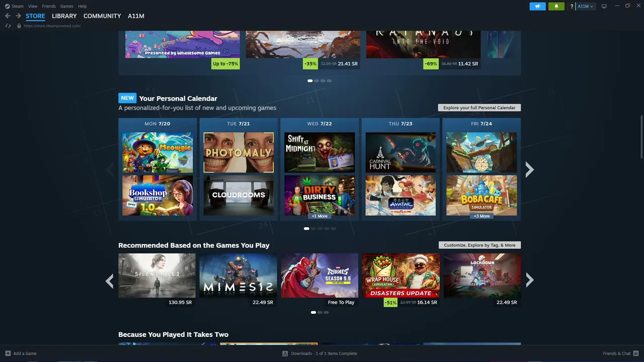Open the Boba Cafe Simulator thumbnail
This screenshot has width=644, height=362.
pyautogui.click(x=481, y=196)
